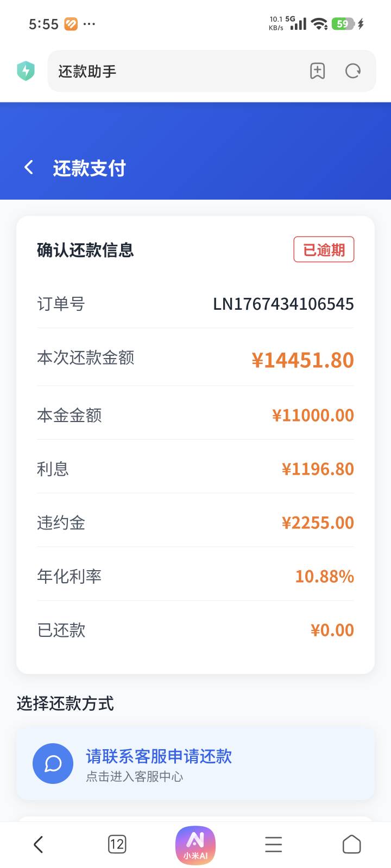The height and width of the screenshot is (868, 391).
Task: Tap the green shield security icon
Action: pyautogui.click(x=26, y=71)
